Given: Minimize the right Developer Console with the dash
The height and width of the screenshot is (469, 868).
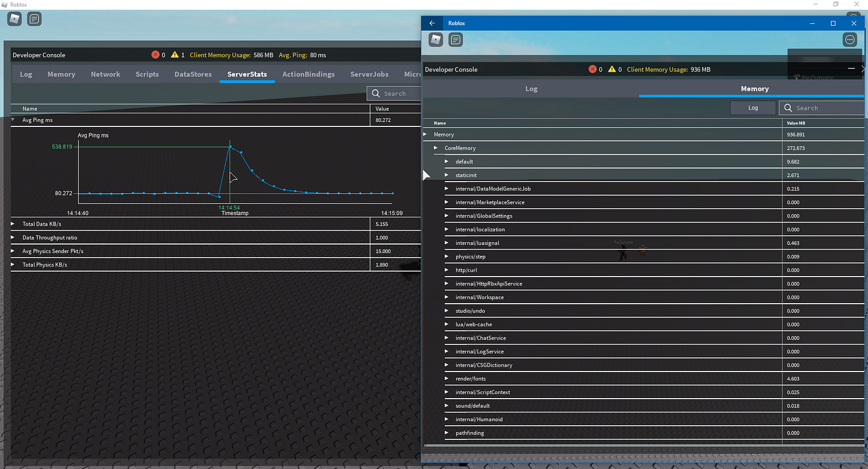Looking at the screenshot, I should 851,68.
